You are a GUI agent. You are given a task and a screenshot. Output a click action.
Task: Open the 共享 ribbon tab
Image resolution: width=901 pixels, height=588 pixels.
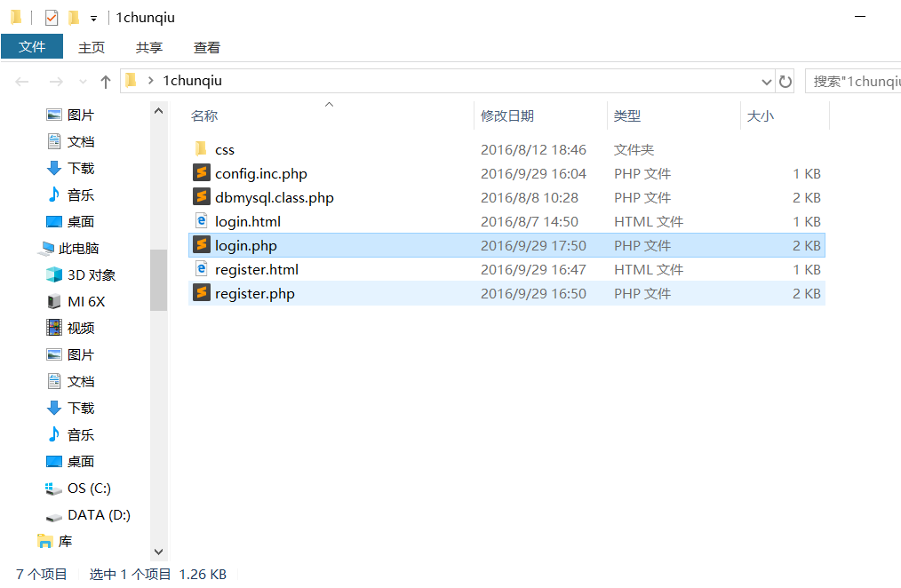(149, 48)
